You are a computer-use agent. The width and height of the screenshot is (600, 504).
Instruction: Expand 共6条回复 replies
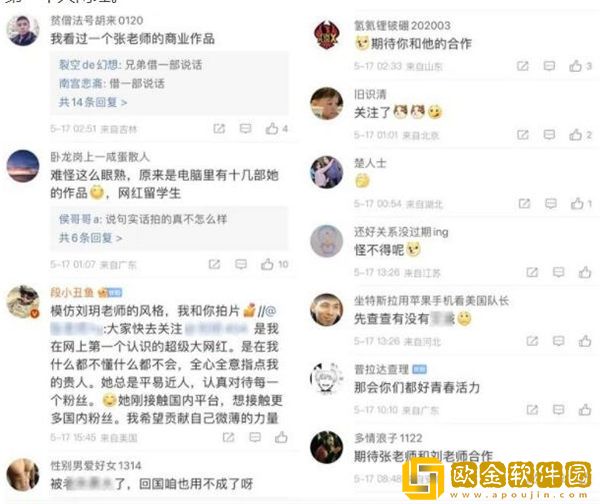[90, 238]
